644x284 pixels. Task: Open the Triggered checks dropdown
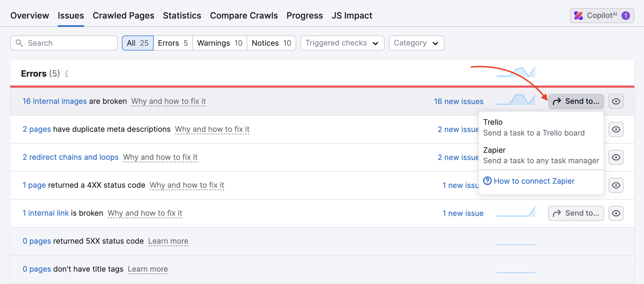coord(342,43)
